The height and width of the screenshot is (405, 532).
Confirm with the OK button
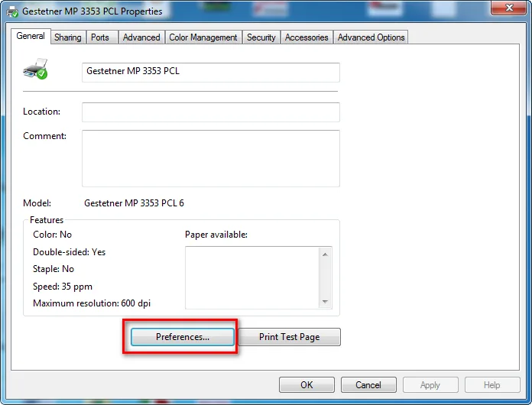(x=307, y=385)
